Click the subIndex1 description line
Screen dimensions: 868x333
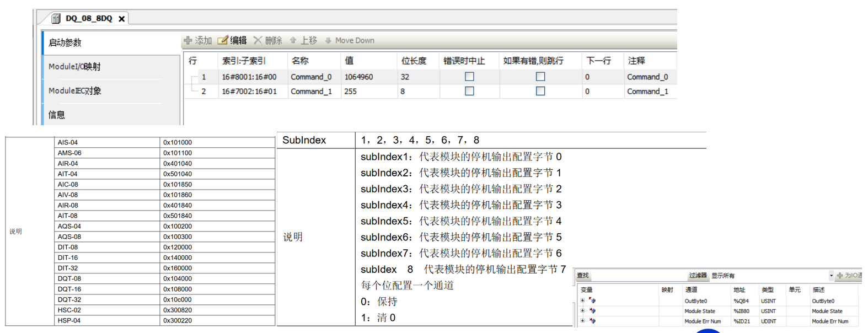click(x=461, y=157)
